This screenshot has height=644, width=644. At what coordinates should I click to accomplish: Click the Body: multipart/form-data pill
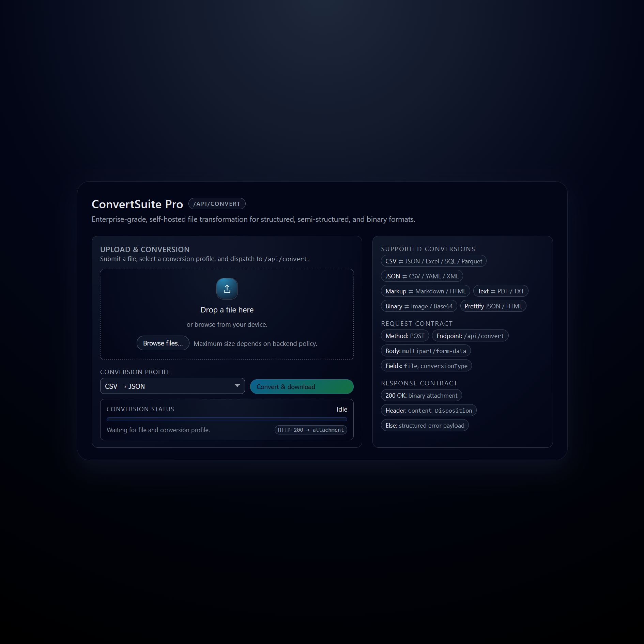coord(425,351)
